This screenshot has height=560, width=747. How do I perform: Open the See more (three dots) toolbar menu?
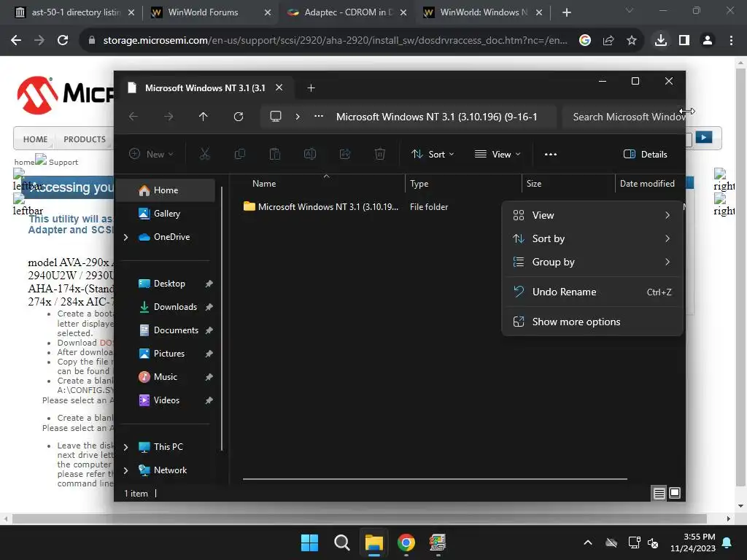click(551, 154)
